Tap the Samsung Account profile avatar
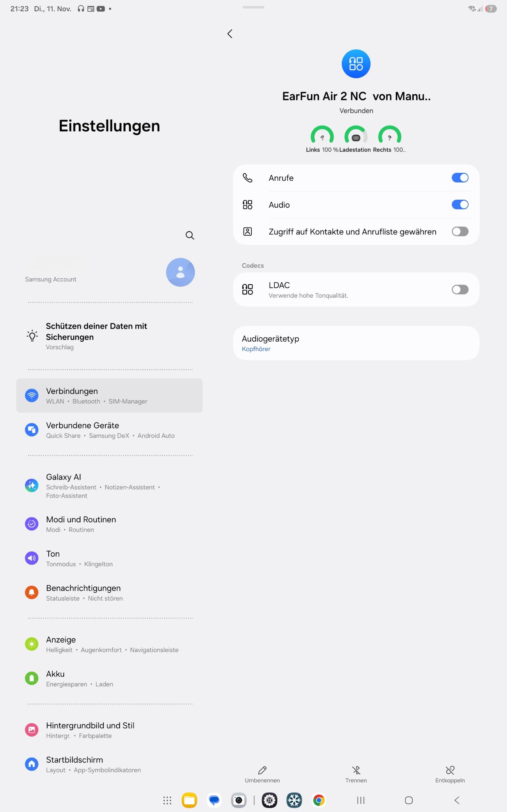The width and height of the screenshot is (507, 812). pos(180,272)
